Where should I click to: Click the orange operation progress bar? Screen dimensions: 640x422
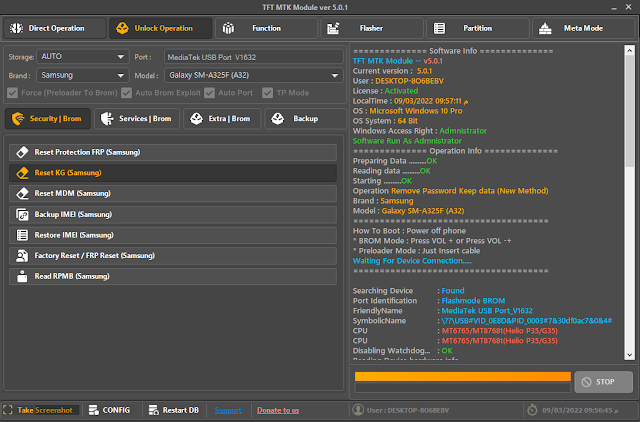(x=462, y=376)
